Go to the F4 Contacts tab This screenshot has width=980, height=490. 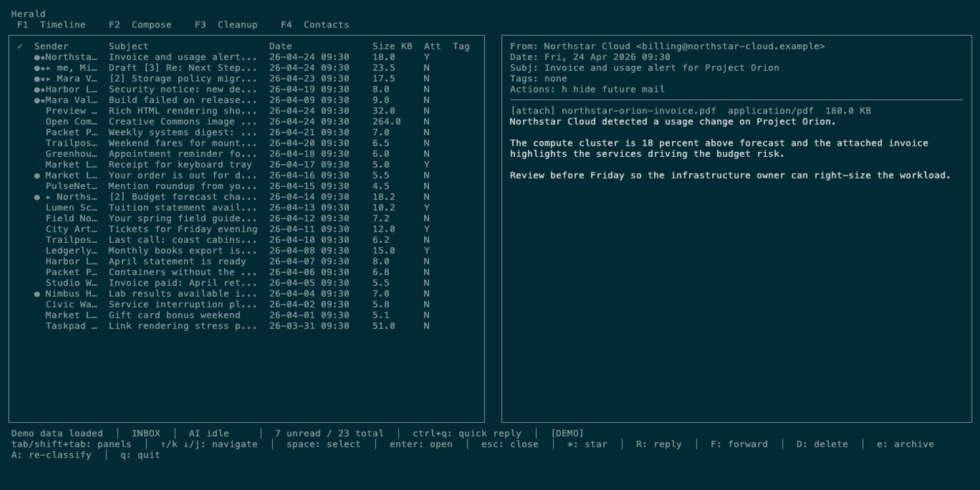pos(315,24)
